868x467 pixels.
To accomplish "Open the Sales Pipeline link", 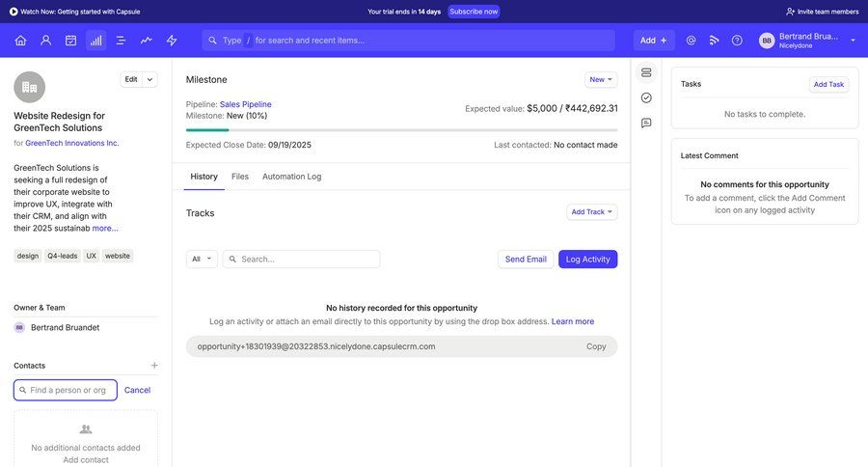I will 245,104.
